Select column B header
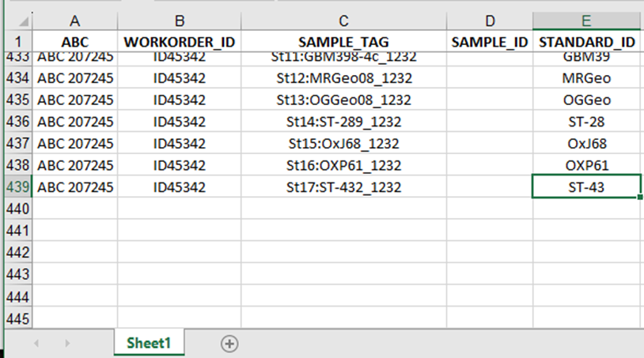 pos(179,20)
